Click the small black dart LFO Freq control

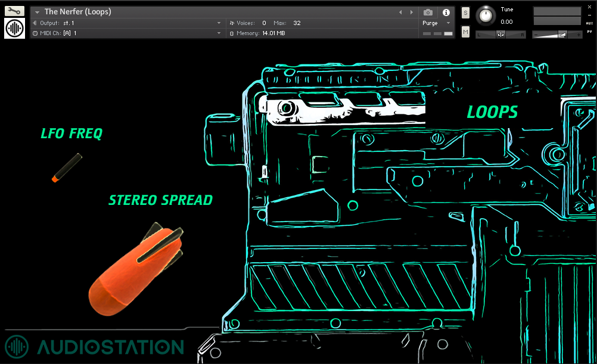pyautogui.click(x=67, y=167)
